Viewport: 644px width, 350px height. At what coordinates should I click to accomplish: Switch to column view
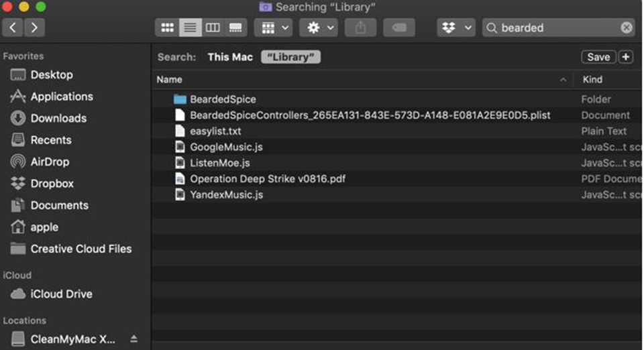tap(213, 28)
